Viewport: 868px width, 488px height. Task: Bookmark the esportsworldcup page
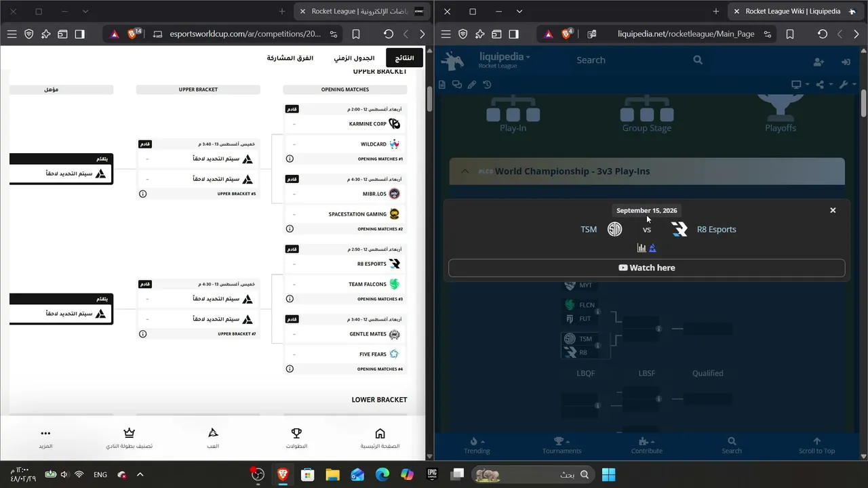point(356,34)
